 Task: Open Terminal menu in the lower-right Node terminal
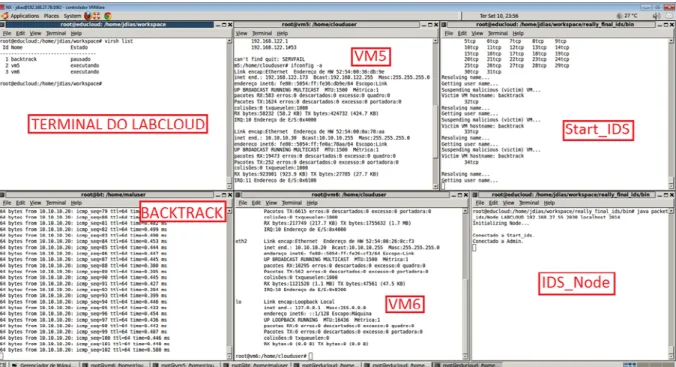tap(529, 203)
